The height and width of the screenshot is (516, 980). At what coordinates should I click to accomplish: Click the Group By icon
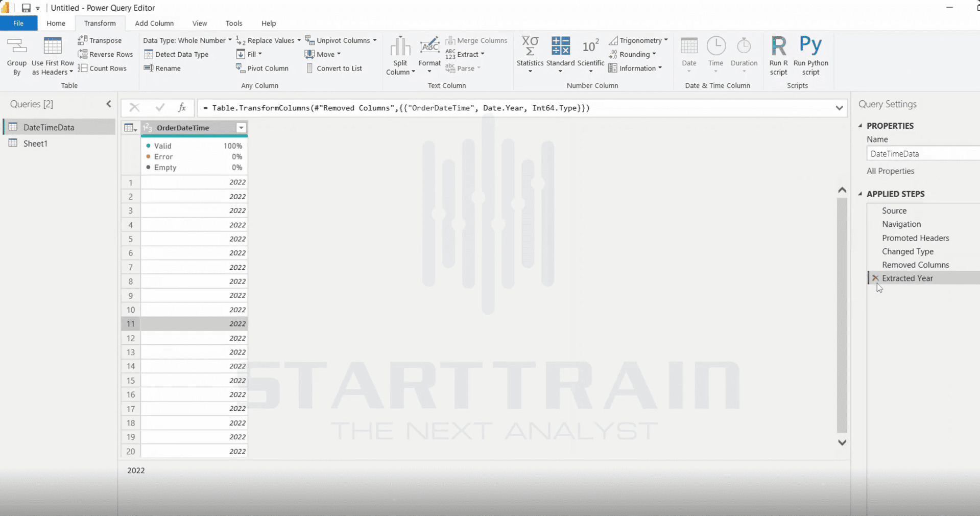tap(16, 46)
